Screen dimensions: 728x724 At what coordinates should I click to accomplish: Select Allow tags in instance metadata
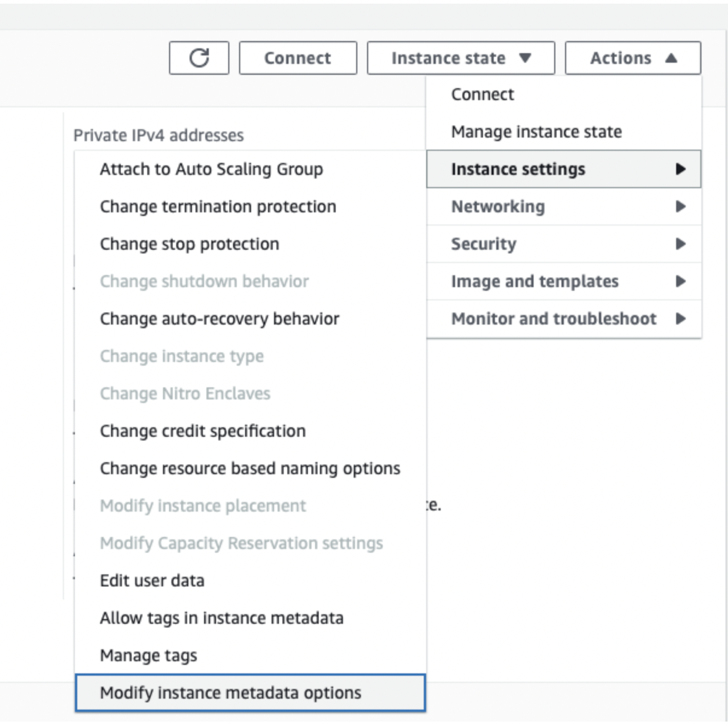[x=251, y=618]
